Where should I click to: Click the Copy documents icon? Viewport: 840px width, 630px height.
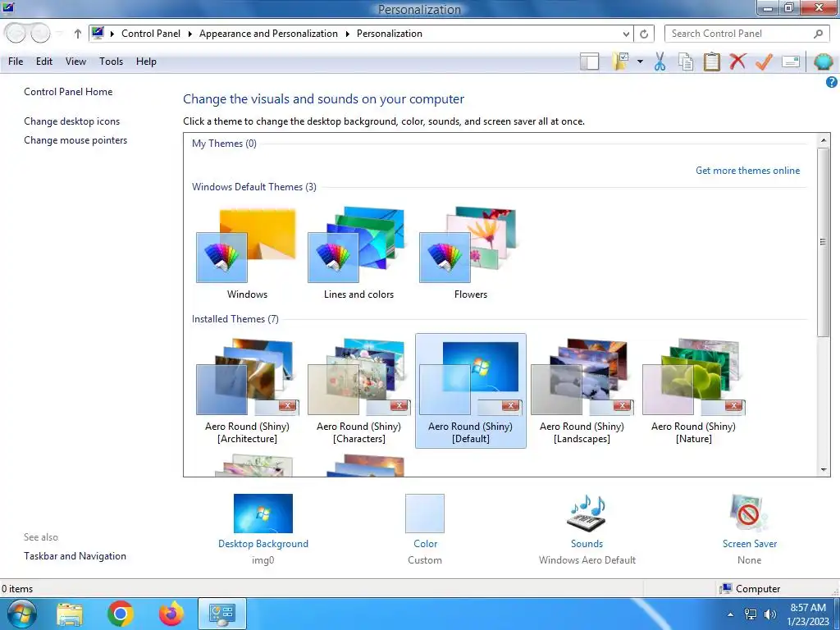point(686,62)
